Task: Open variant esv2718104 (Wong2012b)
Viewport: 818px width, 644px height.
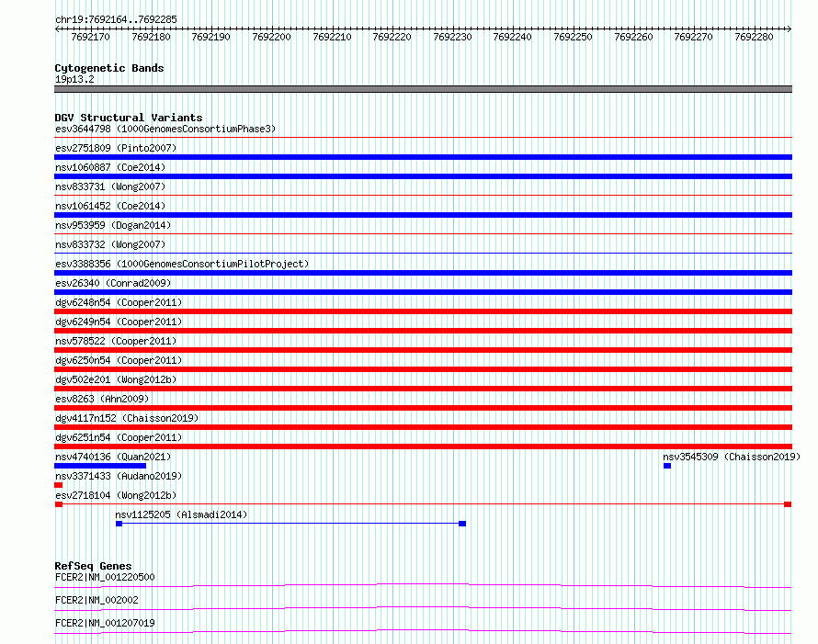Action: (x=116, y=495)
